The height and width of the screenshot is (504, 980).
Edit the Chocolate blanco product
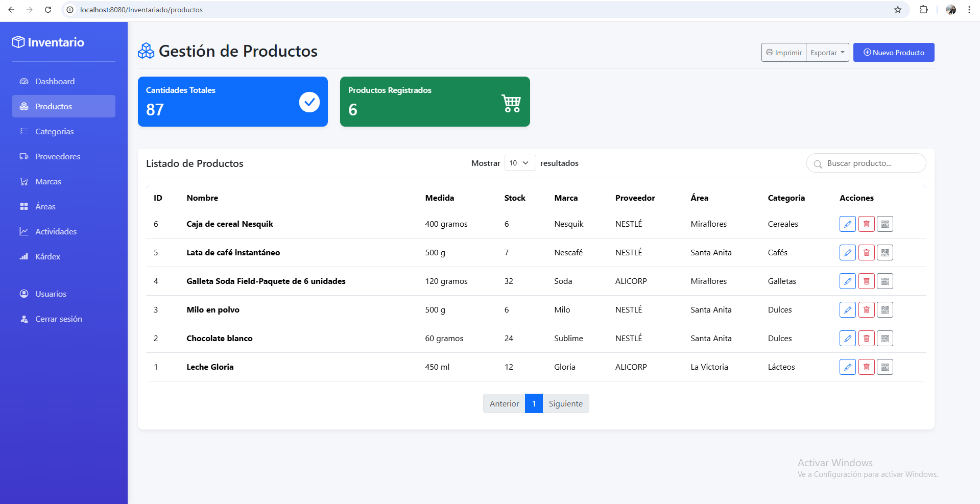pyautogui.click(x=847, y=339)
